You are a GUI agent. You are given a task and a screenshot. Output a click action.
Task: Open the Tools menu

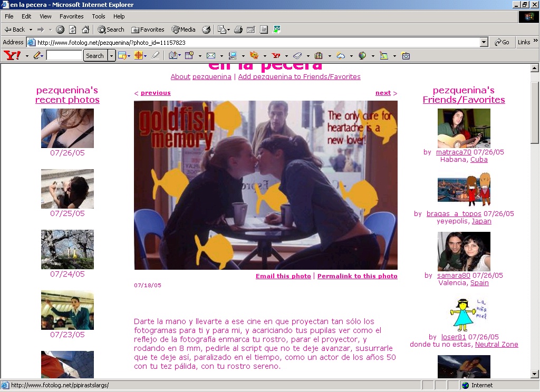click(99, 16)
